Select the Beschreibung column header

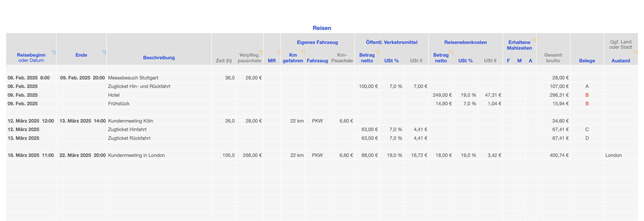point(159,58)
